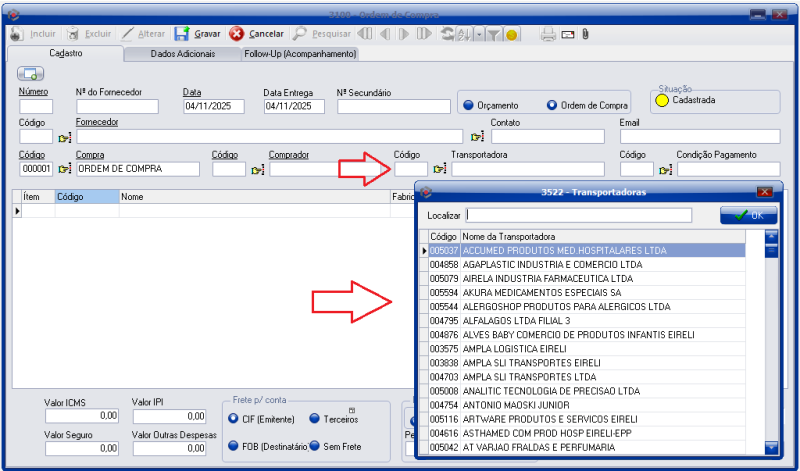Choose FOB (Destinatário) freight option

pyautogui.click(x=233, y=446)
